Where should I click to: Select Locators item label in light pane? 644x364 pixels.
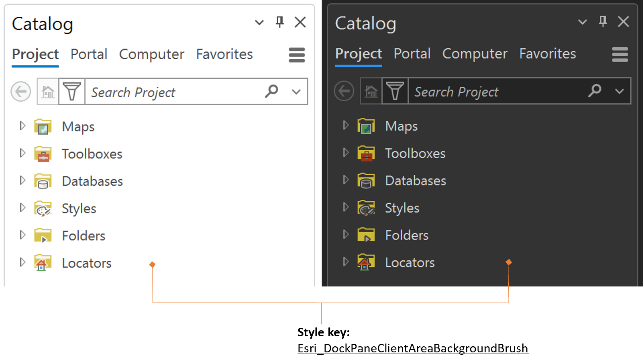[x=87, y=263]
